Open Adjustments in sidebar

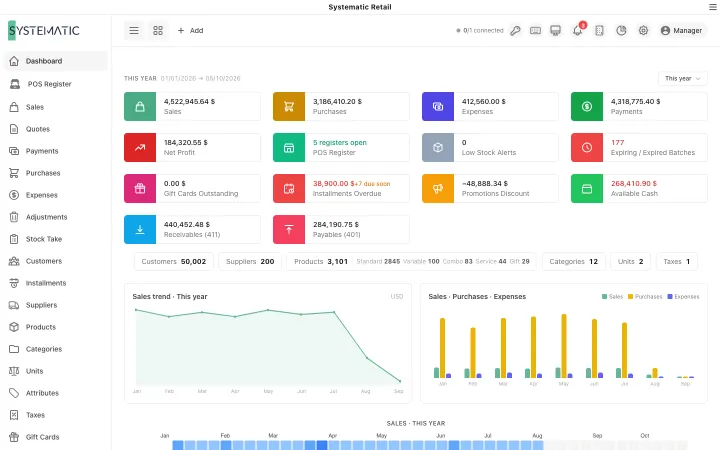(x=56, y=217)
